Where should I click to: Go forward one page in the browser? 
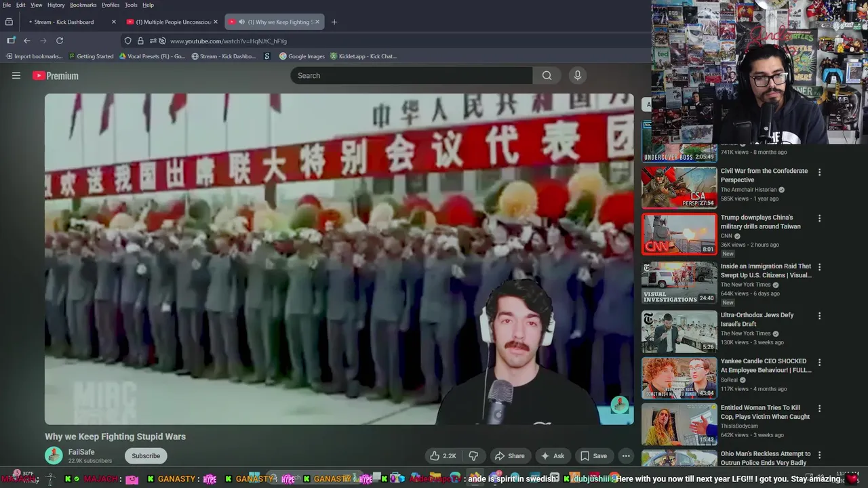coord(43,41)
